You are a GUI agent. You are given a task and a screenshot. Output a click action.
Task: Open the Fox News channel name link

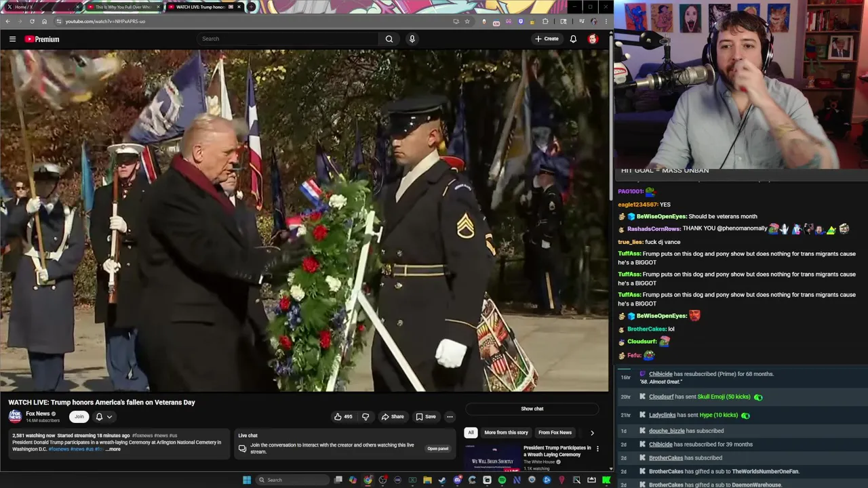[x=38, y=413]
